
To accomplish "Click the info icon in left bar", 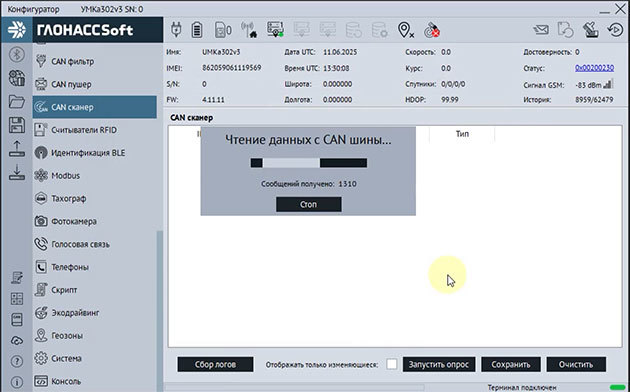I will [x=17, y=382].
